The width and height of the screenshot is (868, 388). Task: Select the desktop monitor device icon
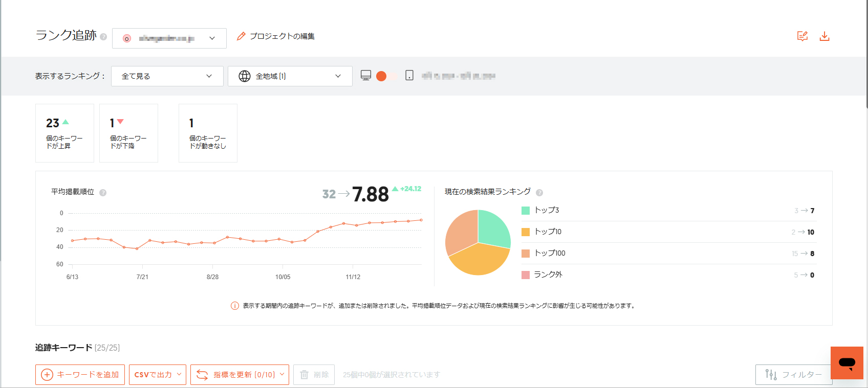366,76
